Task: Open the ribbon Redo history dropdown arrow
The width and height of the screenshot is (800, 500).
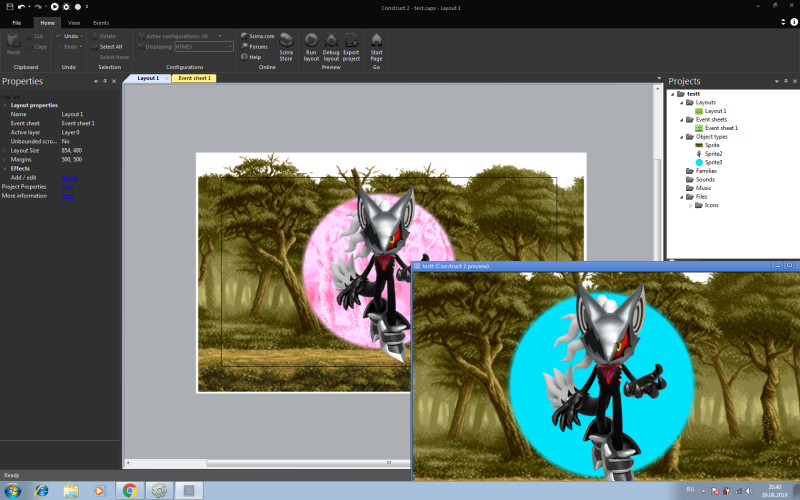Action: 81,47
